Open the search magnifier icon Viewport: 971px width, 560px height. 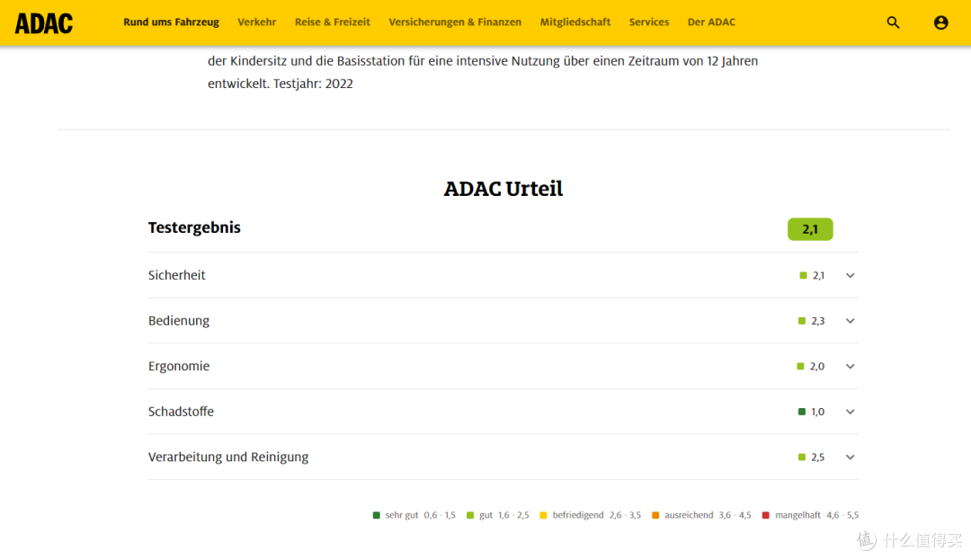click(893, 22)
